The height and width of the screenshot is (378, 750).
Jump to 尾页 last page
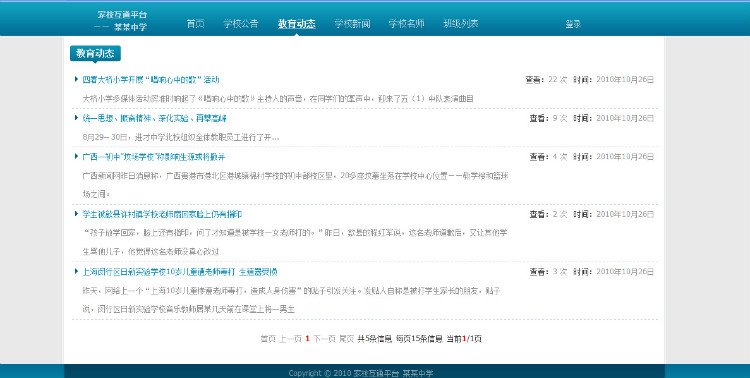[346, 339]
